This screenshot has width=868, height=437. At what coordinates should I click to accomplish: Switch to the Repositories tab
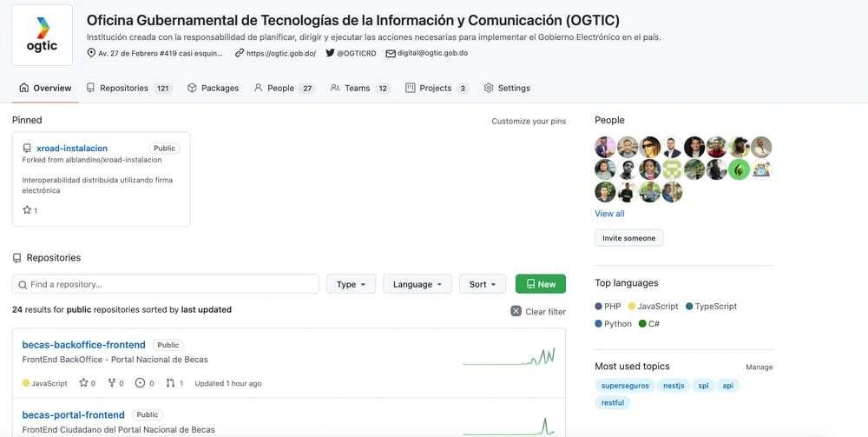point(129,88)
